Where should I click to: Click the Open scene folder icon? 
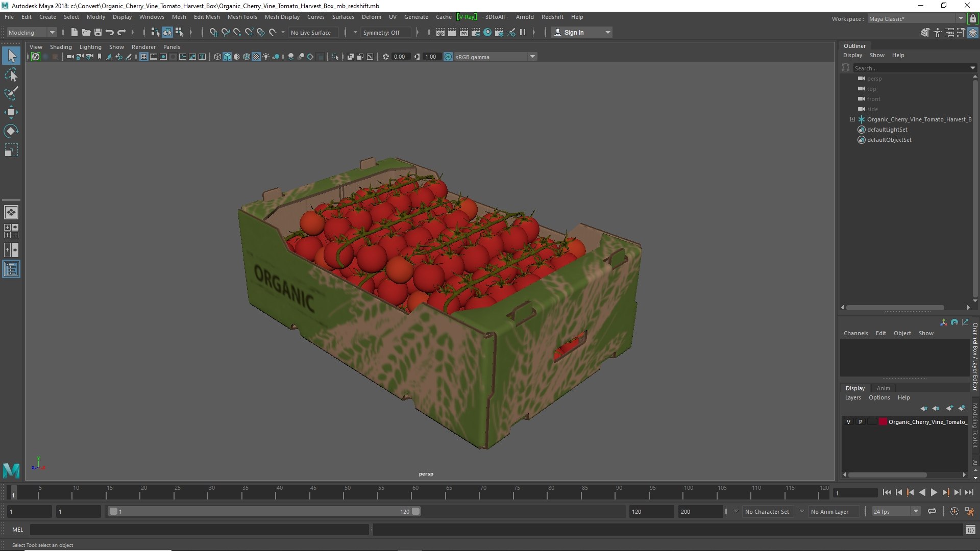86,32
